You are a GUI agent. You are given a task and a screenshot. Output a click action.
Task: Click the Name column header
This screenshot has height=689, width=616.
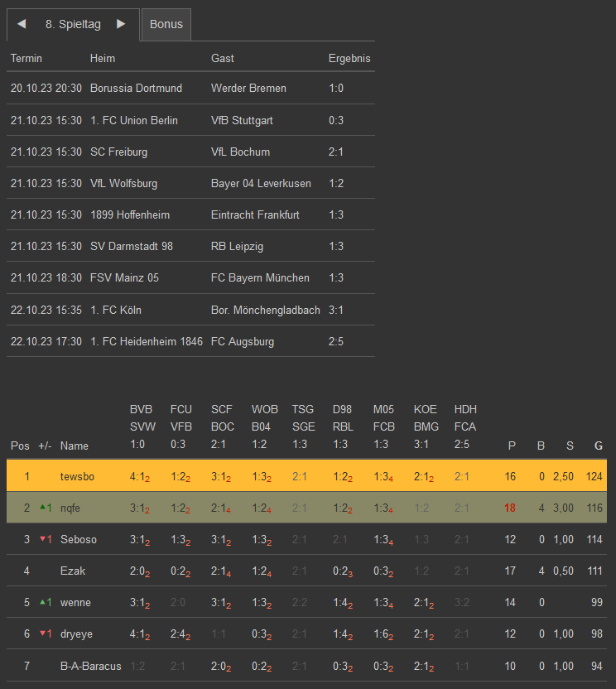tap(74, 446)
